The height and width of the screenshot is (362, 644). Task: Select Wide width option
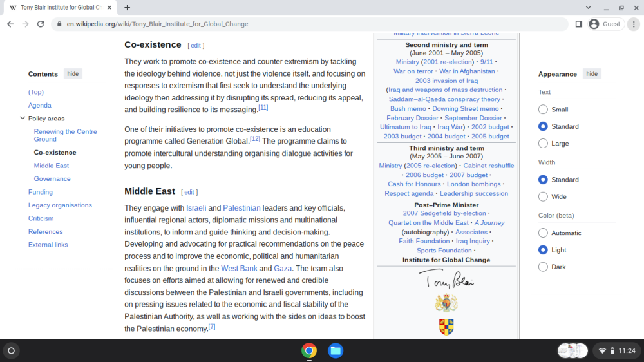point(543,196)
